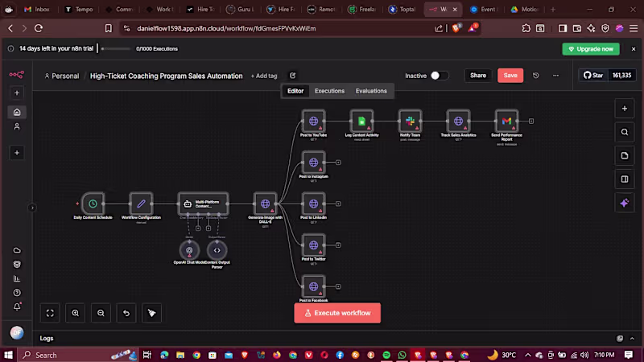Image resolution: width=644 pixels, height=362 pixels.
Task: Open the Content Output Parser node
Action: (x=217, y=250)
